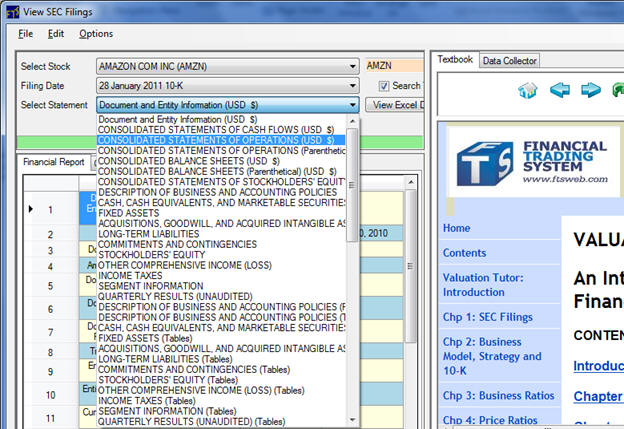The width and height of the screenshot is (624, 429).
Task: Select row header 10 in report grid
Action: (x=51, y=395)
